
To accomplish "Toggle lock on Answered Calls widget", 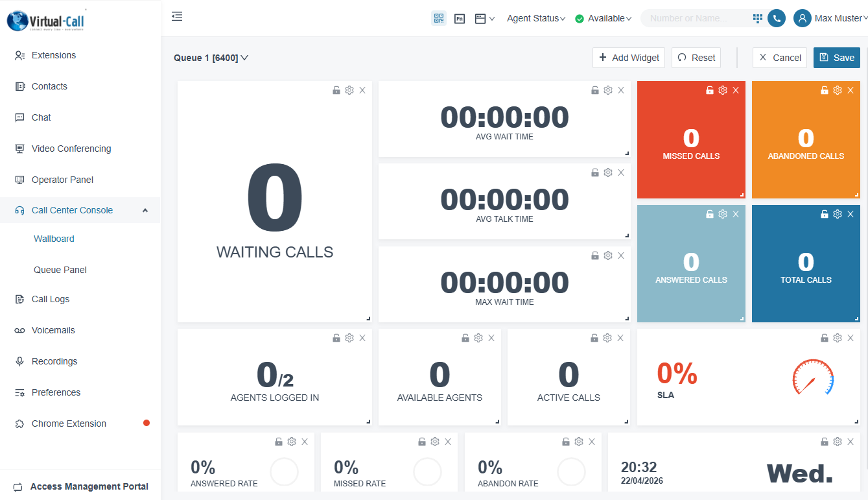I will tap(710, 214).
